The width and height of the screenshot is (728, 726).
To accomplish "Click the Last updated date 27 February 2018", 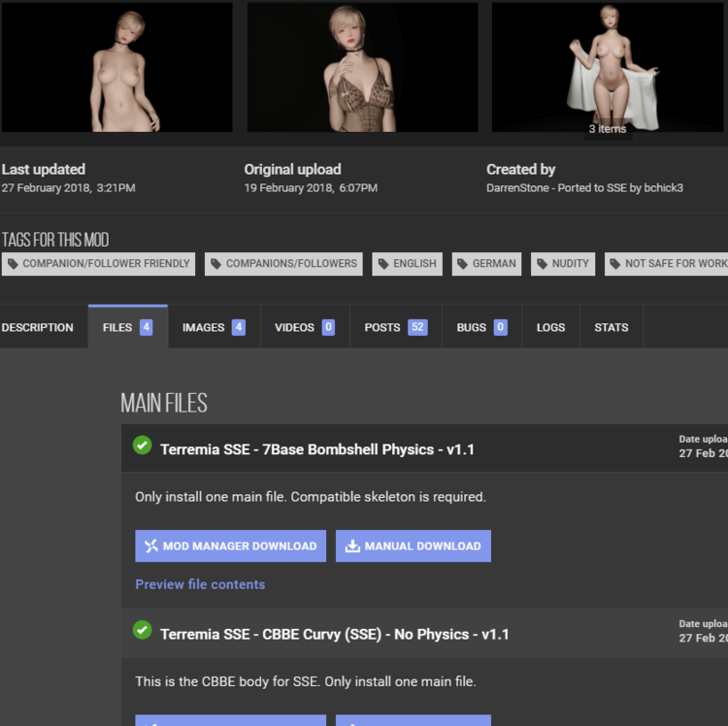I will click(68, 188).
